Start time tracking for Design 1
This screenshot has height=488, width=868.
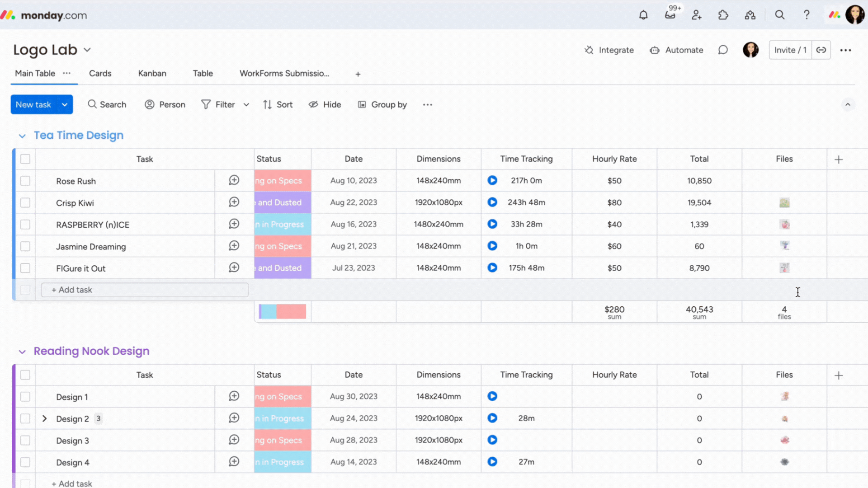[492, 396]
